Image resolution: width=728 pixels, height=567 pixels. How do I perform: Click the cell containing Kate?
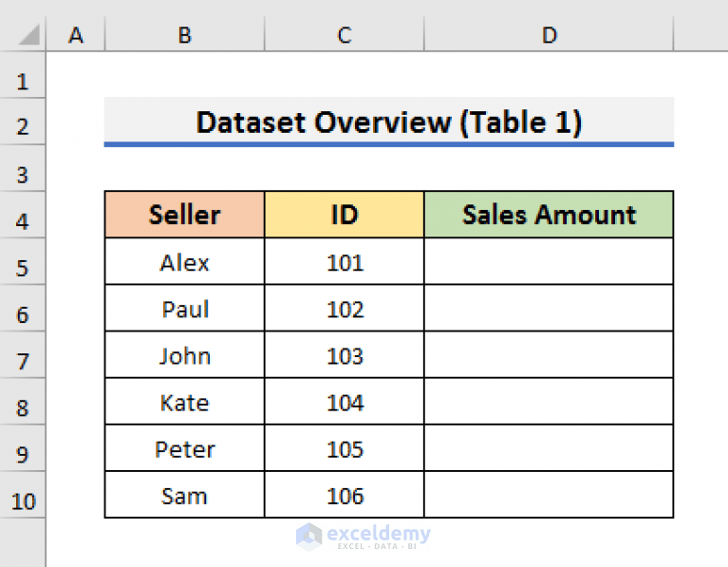(185, 401)
